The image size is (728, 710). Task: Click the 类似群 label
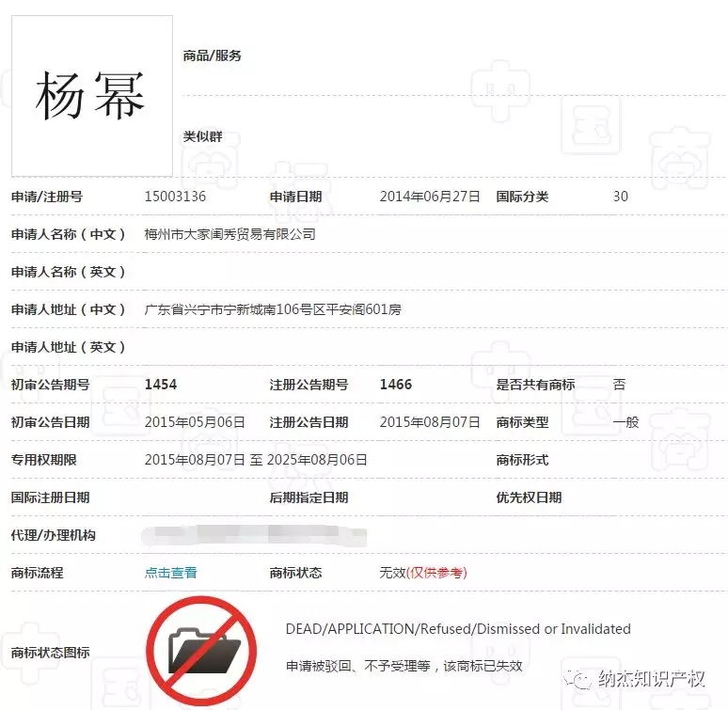202,136
